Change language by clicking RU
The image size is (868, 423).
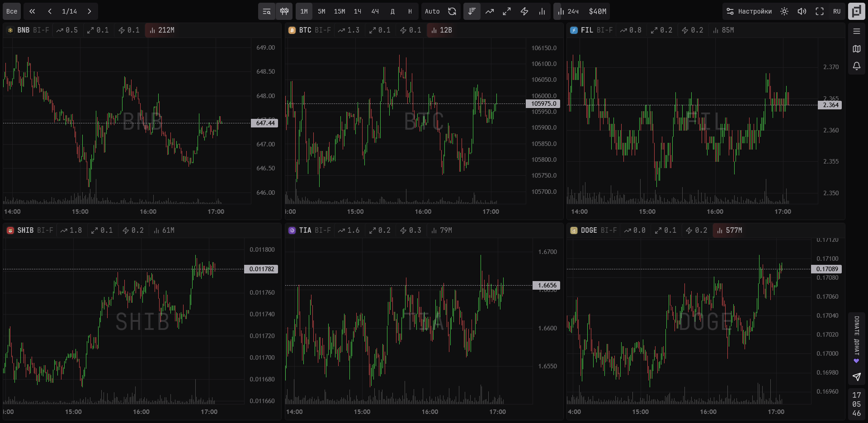click(837, 11)
